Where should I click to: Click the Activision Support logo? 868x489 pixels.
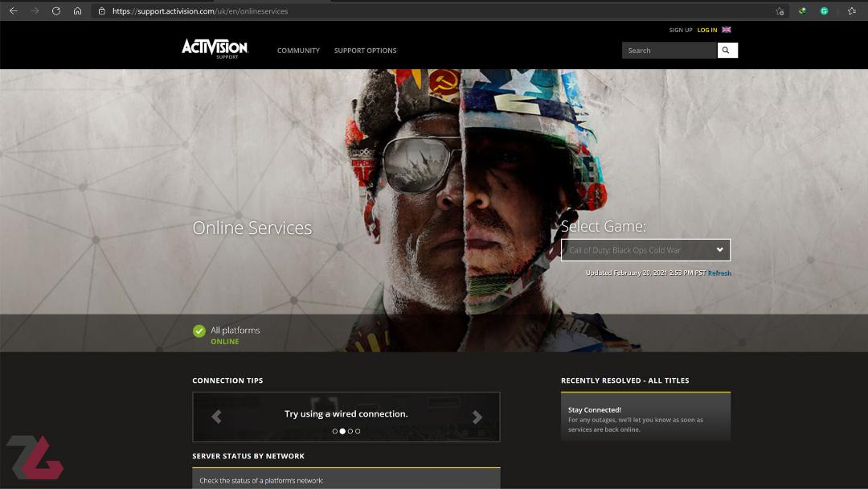tap(215, 49)
